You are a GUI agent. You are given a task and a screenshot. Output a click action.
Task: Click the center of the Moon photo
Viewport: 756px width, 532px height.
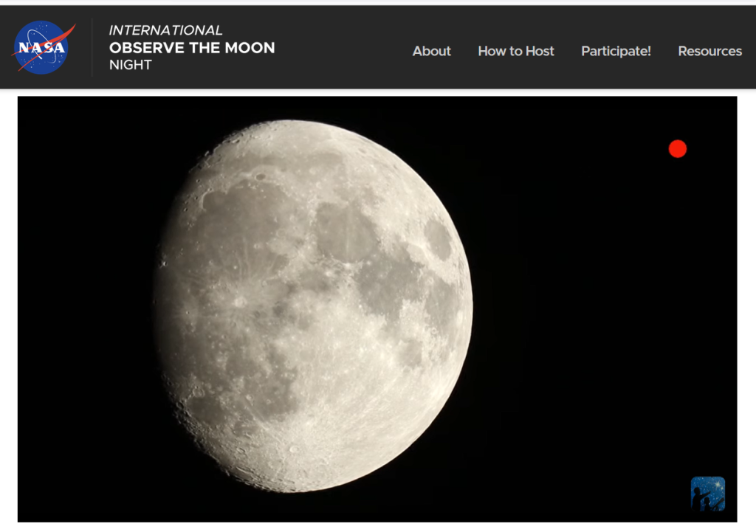314,306
